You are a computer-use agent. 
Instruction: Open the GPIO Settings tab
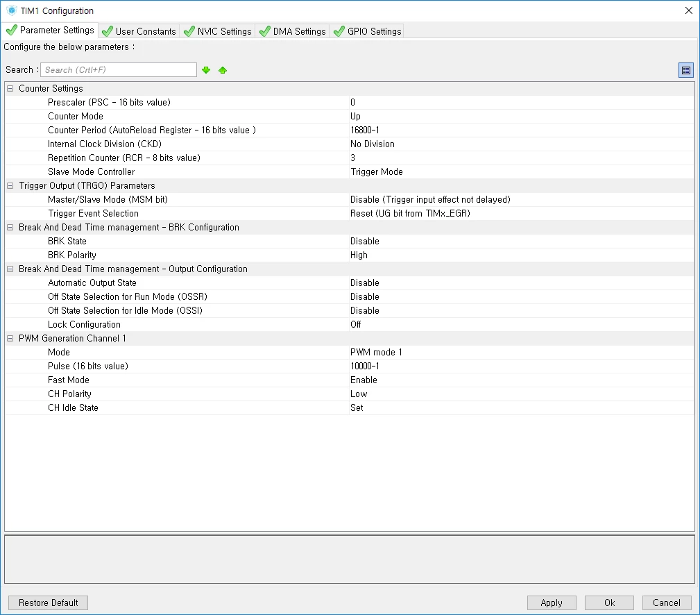coord(367,31)
